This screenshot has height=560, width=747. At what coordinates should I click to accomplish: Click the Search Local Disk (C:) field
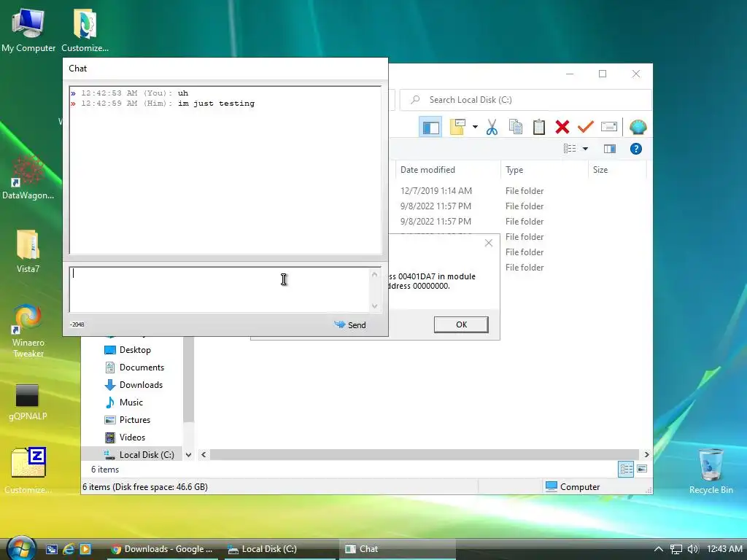(525, 99)
